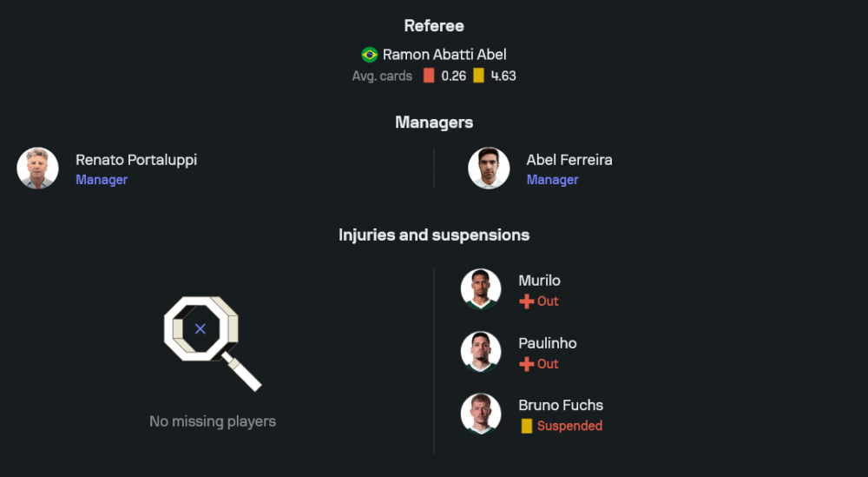Open Renato Portaluppi's profile photo
868x477 pixels.
point(37,169)
